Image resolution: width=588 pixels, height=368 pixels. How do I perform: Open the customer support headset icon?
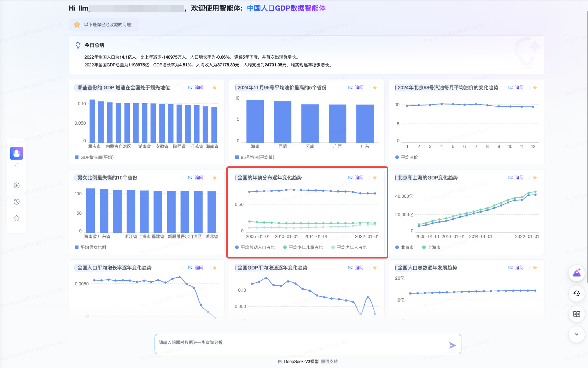(x=577, y=293)
